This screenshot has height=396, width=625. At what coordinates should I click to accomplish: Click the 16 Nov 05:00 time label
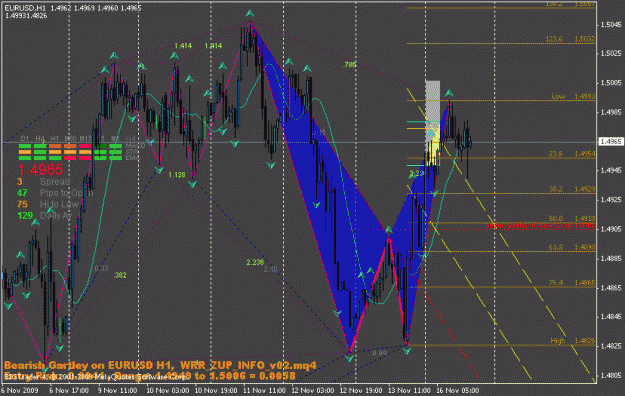pyautogui.click(x=457, y=390)
